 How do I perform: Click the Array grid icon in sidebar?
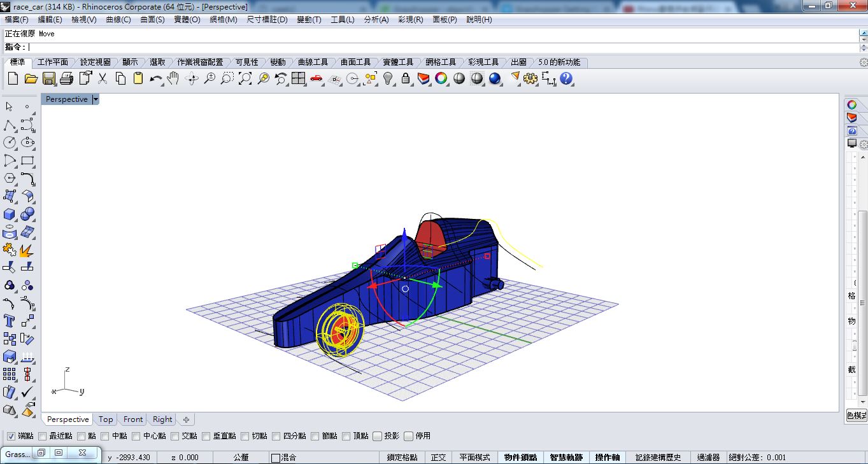coord(10,374)
